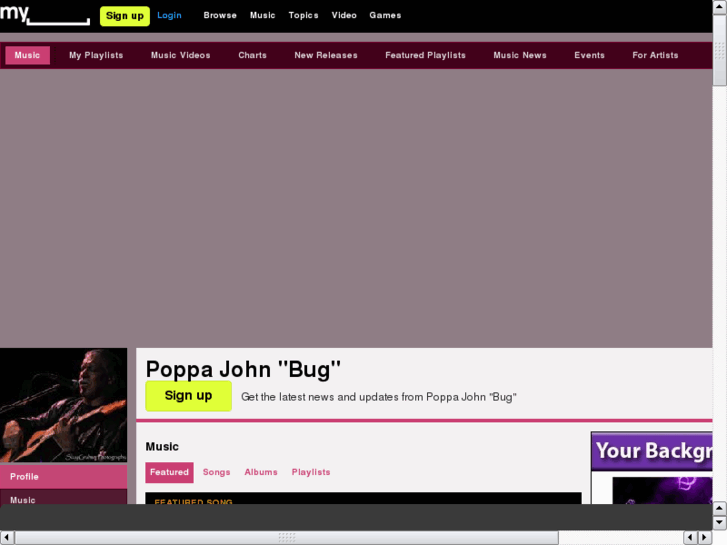The height and width of the screenshot is (545, 727).
Task: Click the horizontal scrollbar left arrow at far left
Action: (x=7, y=538)
